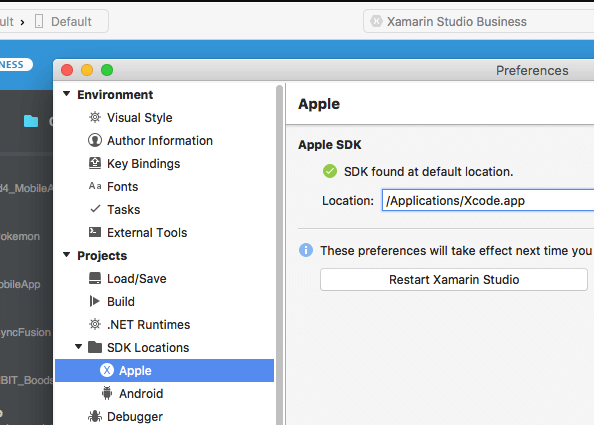Click the Author Information person icon
The width and height of the screenshot is (594, 425).
[x=95, y=140]
